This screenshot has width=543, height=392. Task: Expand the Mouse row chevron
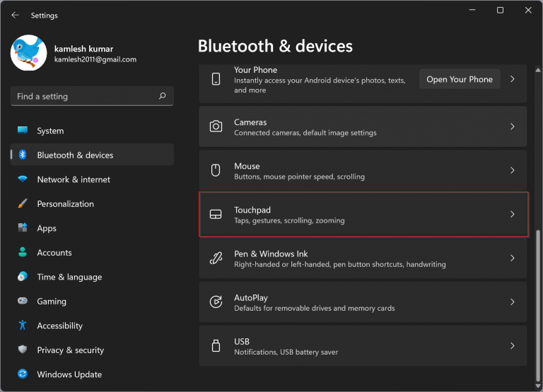513,170
